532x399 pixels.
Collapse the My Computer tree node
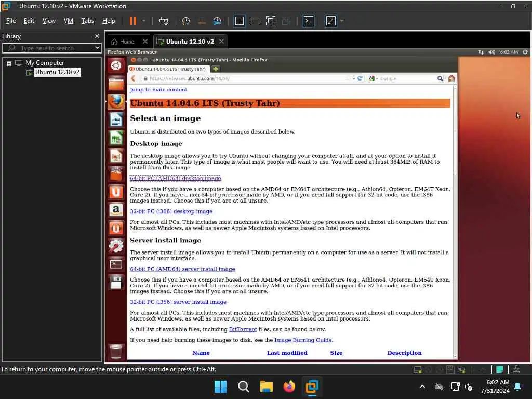9,63
